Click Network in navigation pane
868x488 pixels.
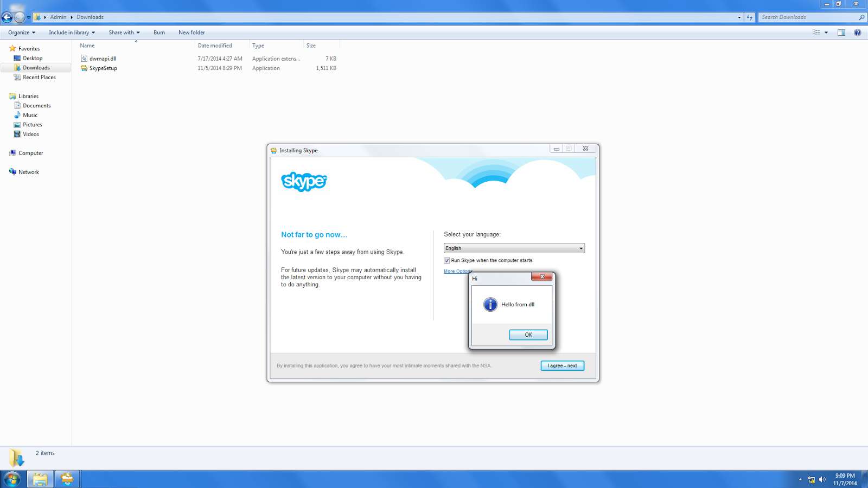(29, 172)
